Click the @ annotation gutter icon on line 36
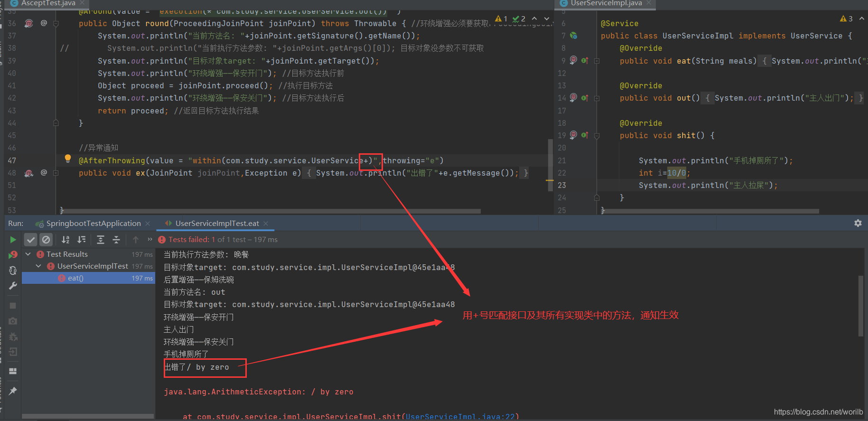The width and height of the screenshot is (868, 421). pos(44,23)
